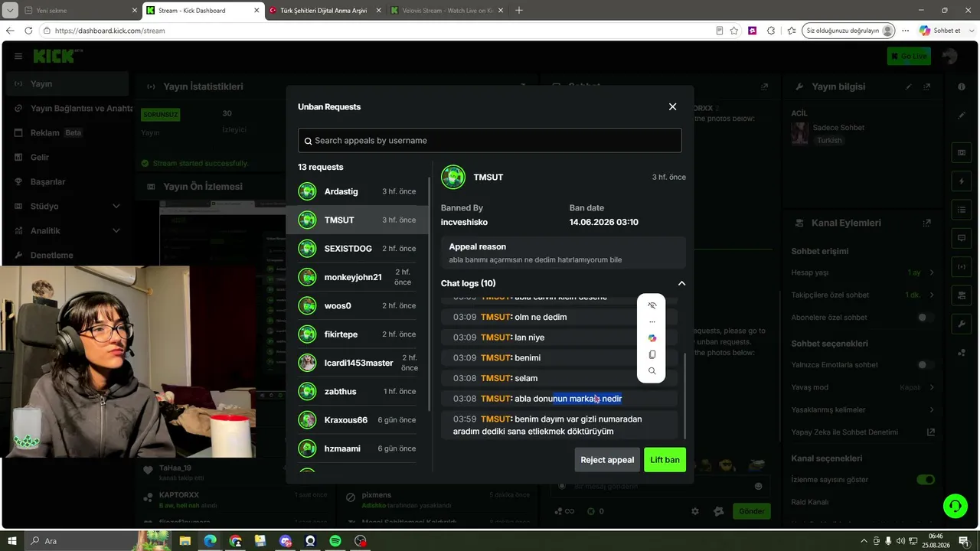The height and width of the screenshot is (551, 980).
Task: Open woos0 unban request
Action: point(357,306)
